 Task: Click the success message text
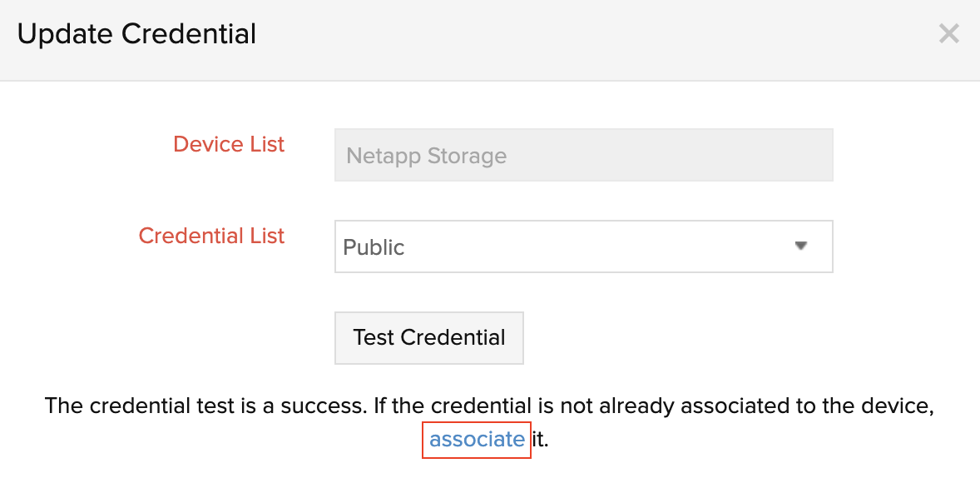pyautogui.click(x=489, y=406)
